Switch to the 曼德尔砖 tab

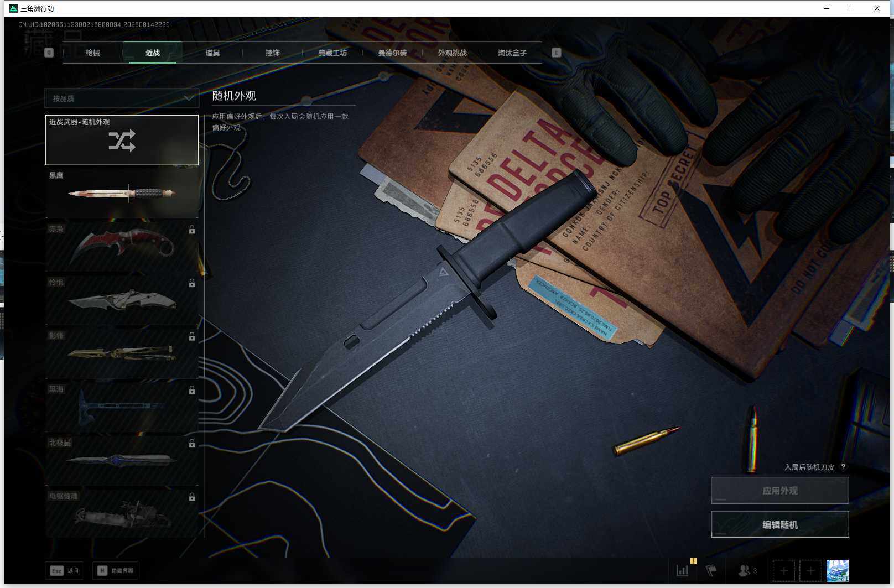392,53
